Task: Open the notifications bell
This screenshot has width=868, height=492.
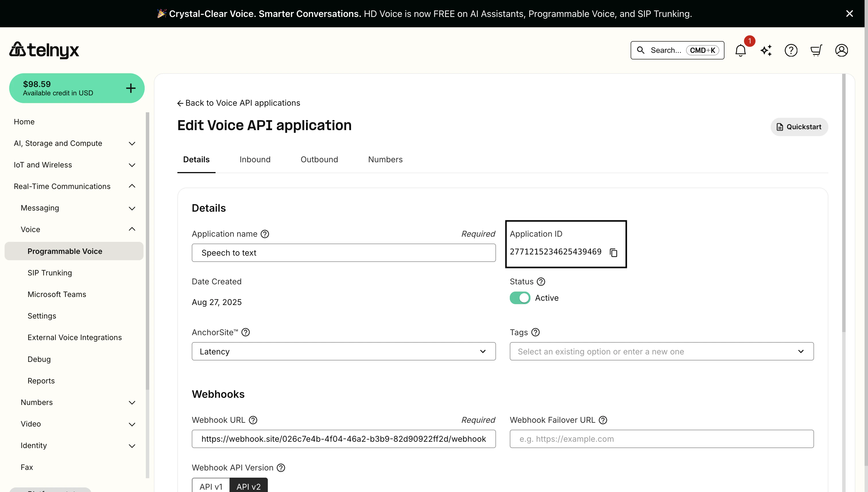Action: (740, 50)
